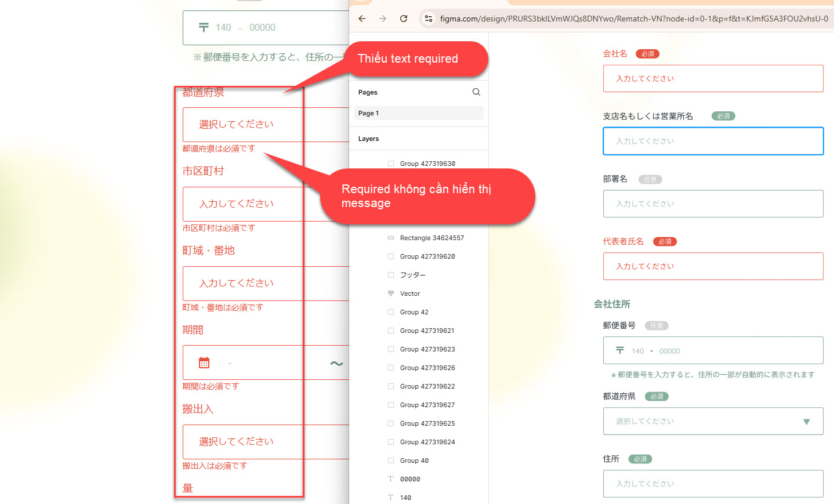
Task: Select the フッター layer
Action: 412,275
